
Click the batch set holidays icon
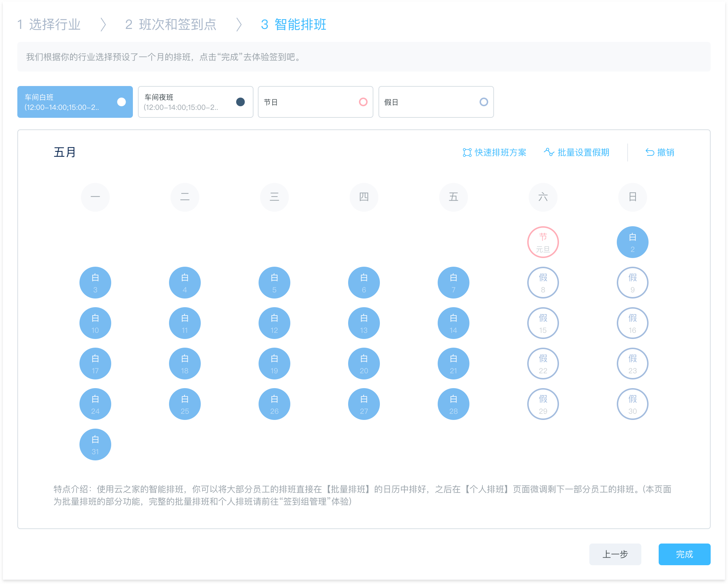(549, 152)
